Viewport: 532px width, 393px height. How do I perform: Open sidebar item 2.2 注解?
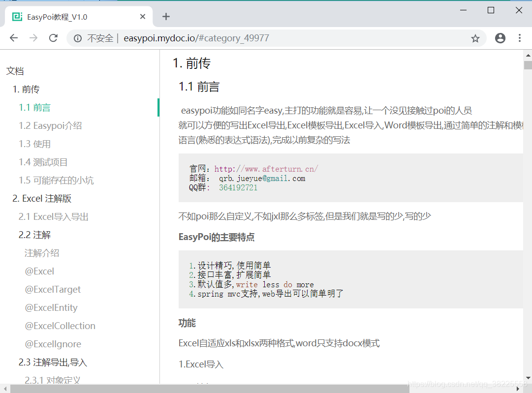tap(34, 235)
